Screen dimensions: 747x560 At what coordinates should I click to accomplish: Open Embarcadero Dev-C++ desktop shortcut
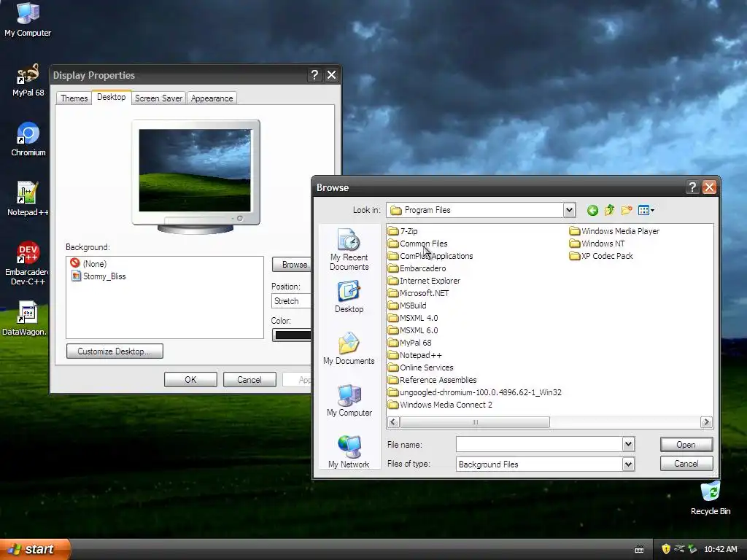[28, 263]
